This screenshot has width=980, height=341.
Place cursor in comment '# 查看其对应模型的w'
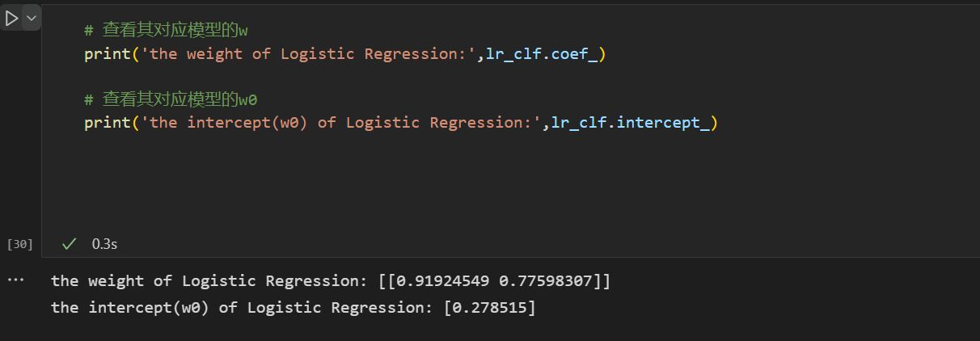(x=166, y=31)
